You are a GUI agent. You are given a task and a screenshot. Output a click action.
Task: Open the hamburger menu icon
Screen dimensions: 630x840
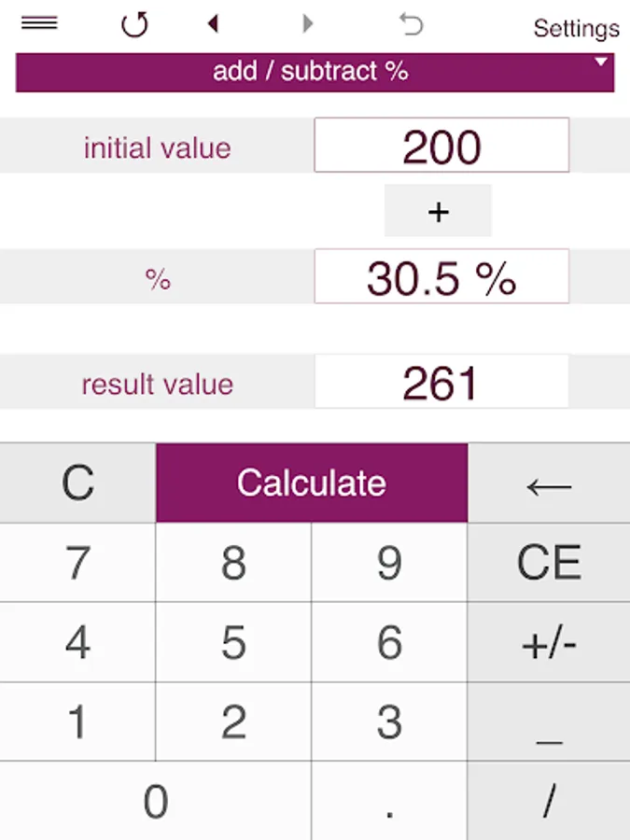click(x=39, y=23)
